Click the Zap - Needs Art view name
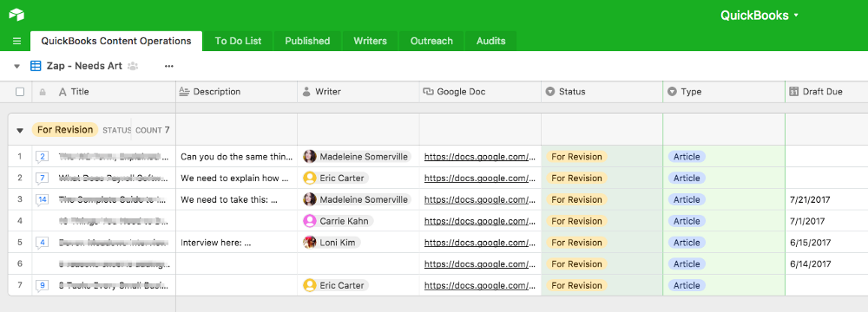The height and width of the screenshot is (312, 868). click(84, 66)
